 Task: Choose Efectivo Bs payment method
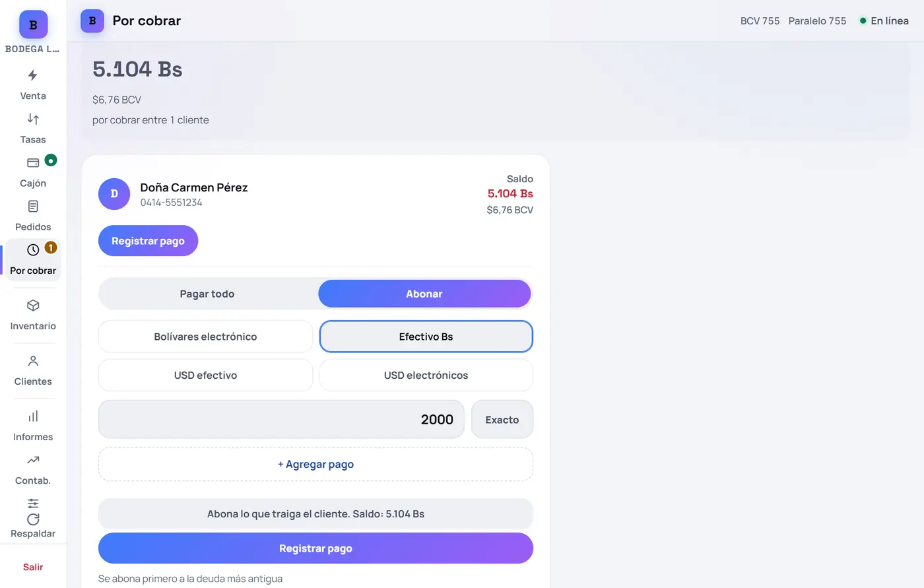pos(426,337)
